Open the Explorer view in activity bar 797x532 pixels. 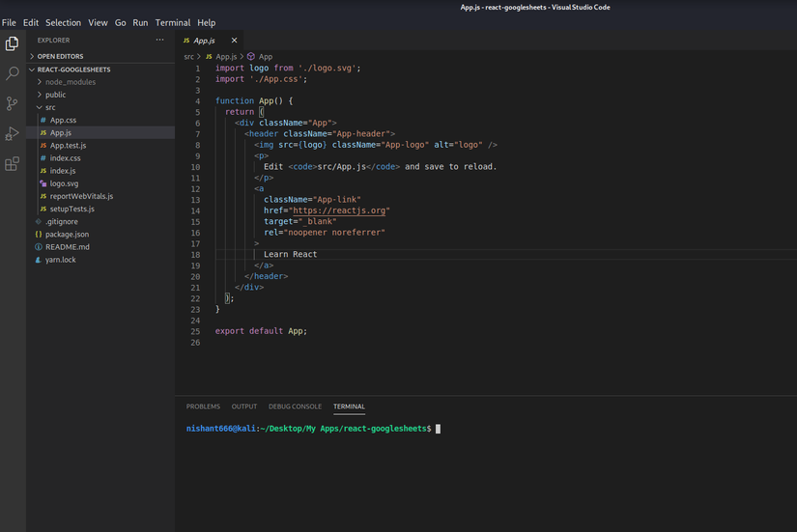(13, 43)
